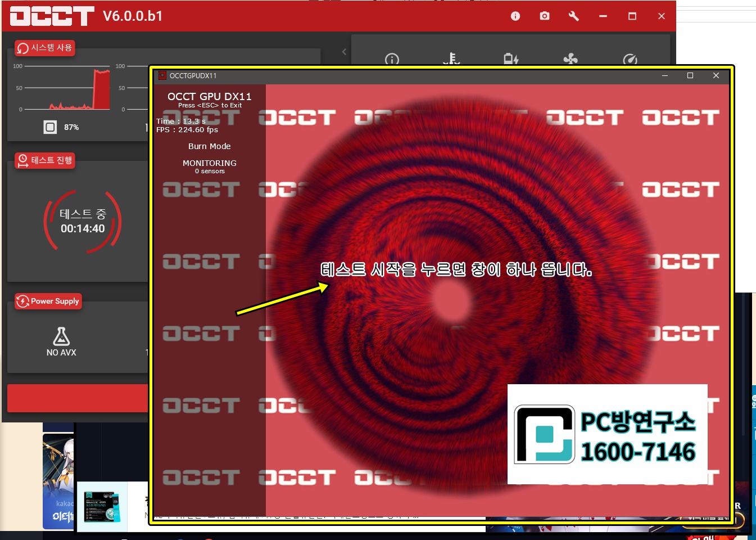Screen dimensions: 756x540
Task: Click the FPS : 224.60 fps readout
Action: [x=187, y=129]
